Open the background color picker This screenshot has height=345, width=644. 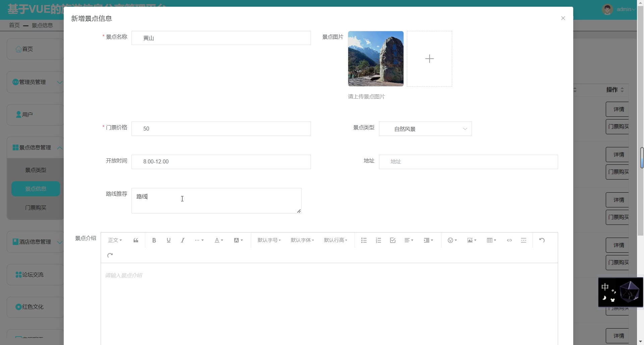tap(238, 240)
